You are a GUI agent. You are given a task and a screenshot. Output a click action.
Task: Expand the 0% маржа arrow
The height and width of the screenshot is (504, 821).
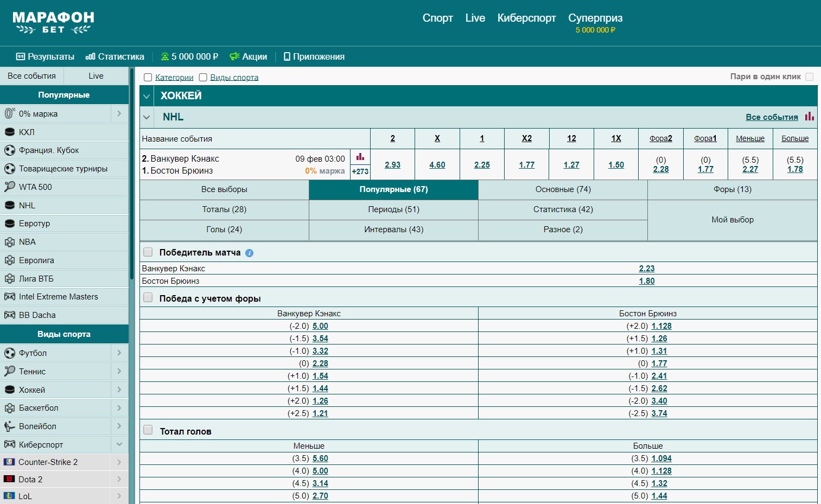[119, 113]
